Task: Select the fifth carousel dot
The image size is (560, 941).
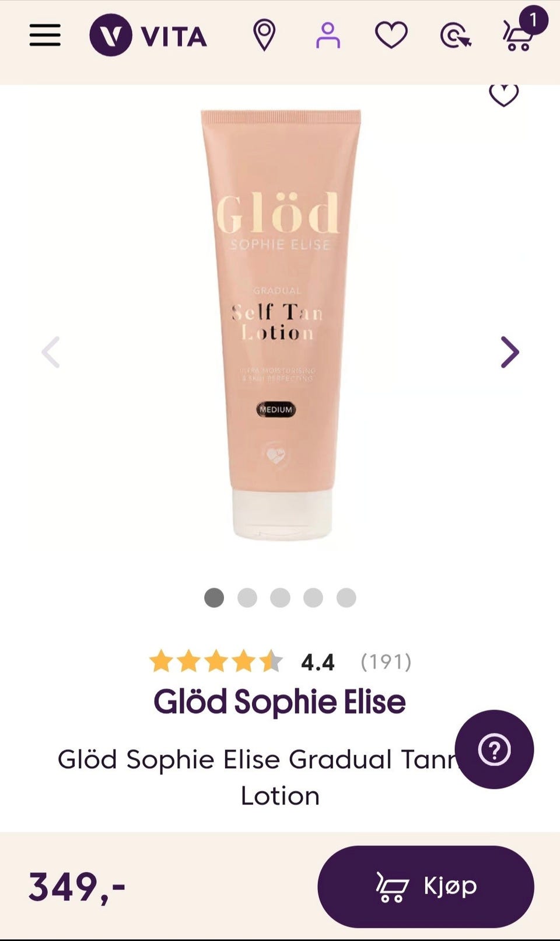Action: (x=346, y=598)
